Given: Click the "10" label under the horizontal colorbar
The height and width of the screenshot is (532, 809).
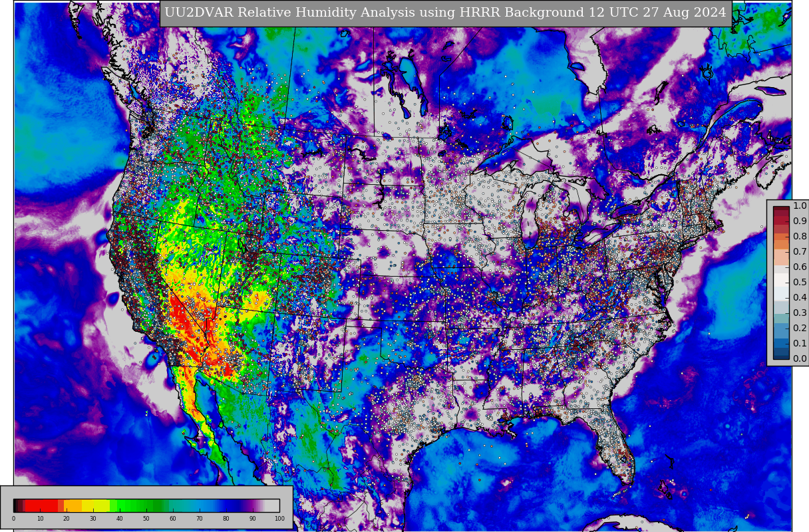Looking at the screenshot, I should click(x=40, y=519).
